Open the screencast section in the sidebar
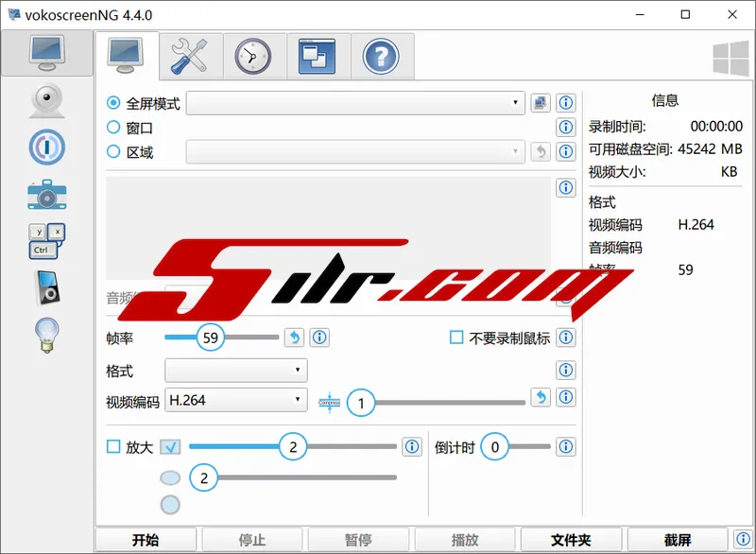The width and height of the screenshot is (756, 554). click(46, 53)
